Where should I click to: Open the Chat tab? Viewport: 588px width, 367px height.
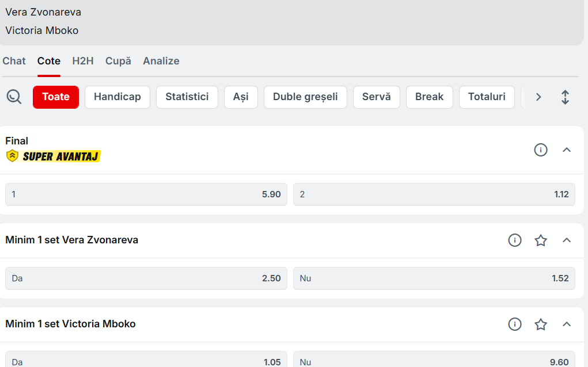click(14, 61)
